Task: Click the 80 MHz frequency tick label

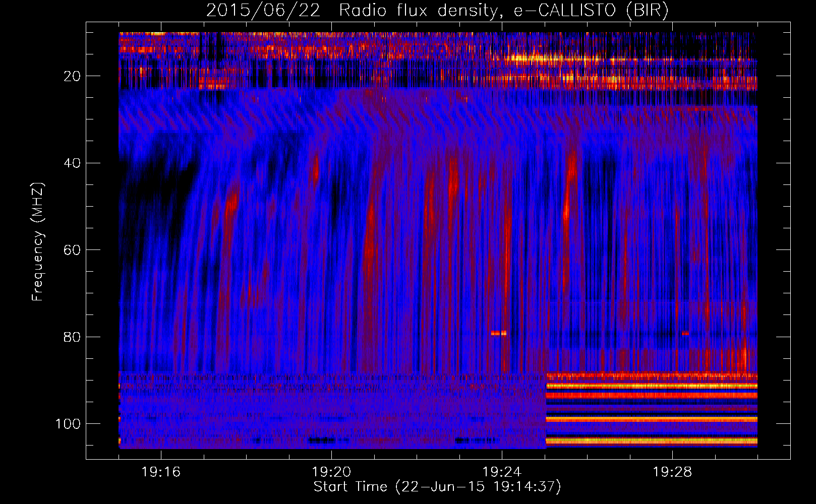Action: [x=73, y=337]
